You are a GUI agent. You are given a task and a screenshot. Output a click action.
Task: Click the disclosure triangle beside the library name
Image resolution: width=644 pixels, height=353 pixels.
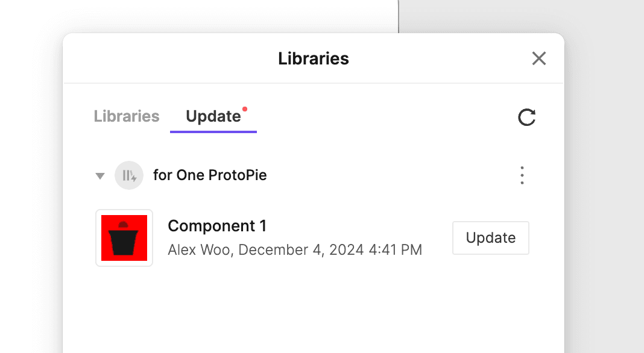[100, 175]
